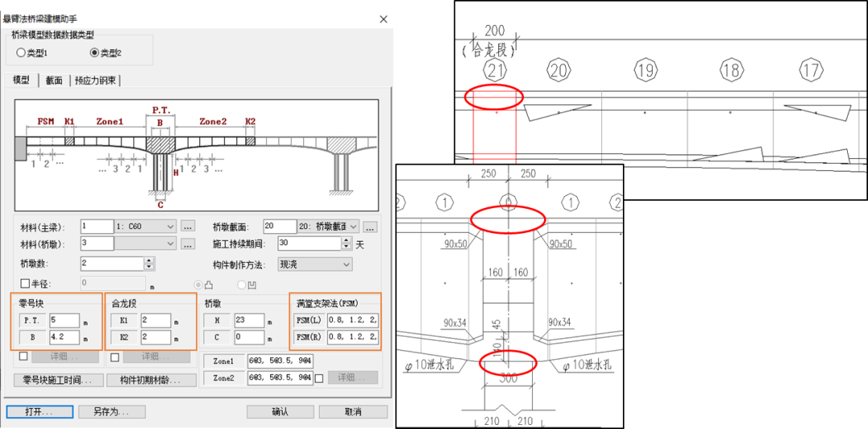868x429 pixels.
Task: Click the FSM(L) value input field
Action: coord(353,321)
